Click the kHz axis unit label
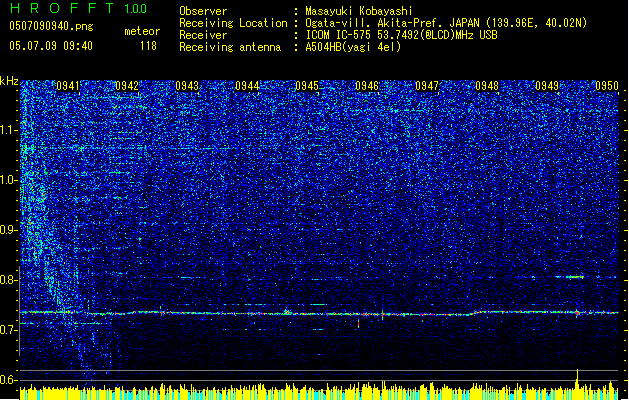The height and width of the screenshot is (400, 629). click(9, 81)
